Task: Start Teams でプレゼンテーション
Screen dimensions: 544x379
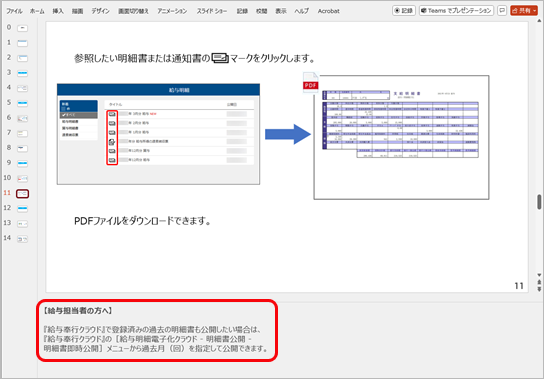Action: pos(456,10)
